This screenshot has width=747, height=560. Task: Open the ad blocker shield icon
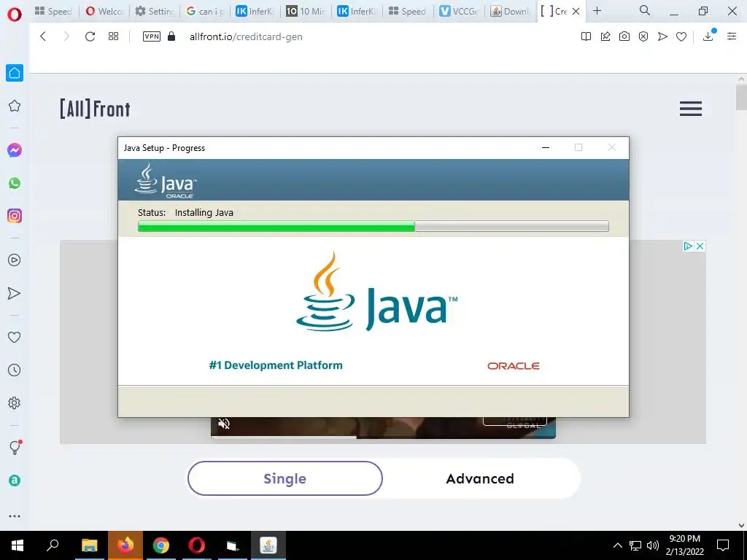[643, 36]
